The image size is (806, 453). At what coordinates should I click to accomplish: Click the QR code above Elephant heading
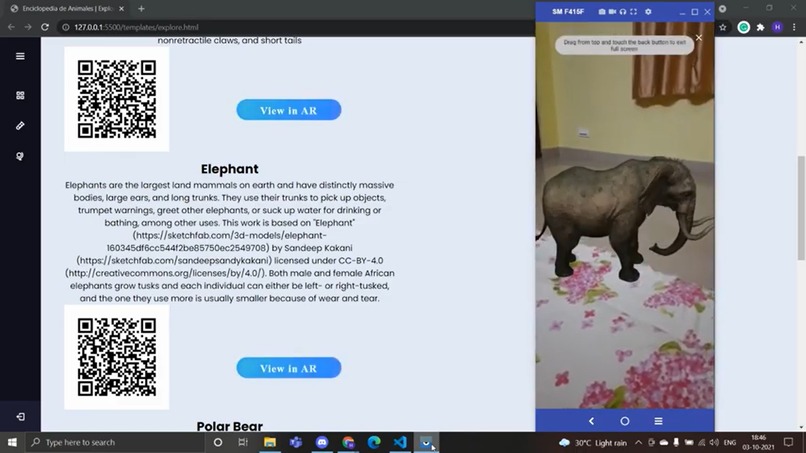117,99
